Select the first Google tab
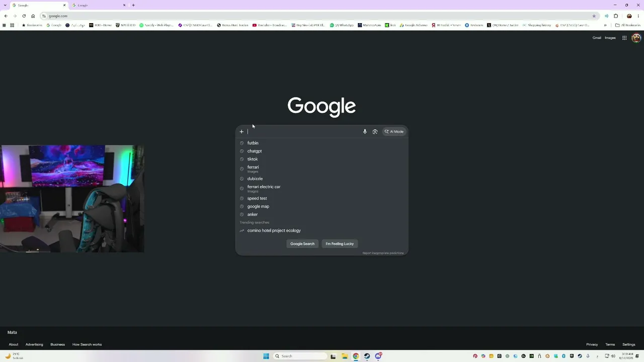The height and width of the screenshot is (362, 644). (39, 5)
